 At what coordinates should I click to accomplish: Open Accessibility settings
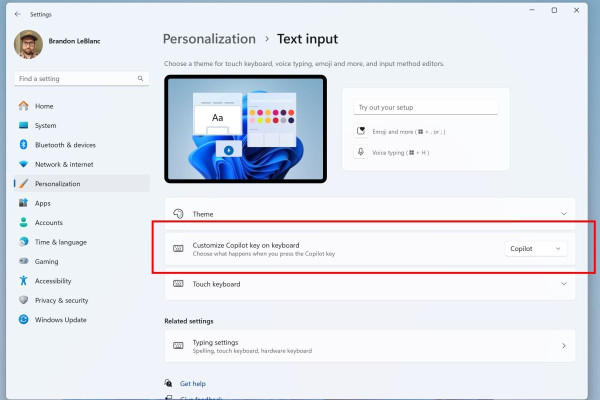[x=82, y=281]
